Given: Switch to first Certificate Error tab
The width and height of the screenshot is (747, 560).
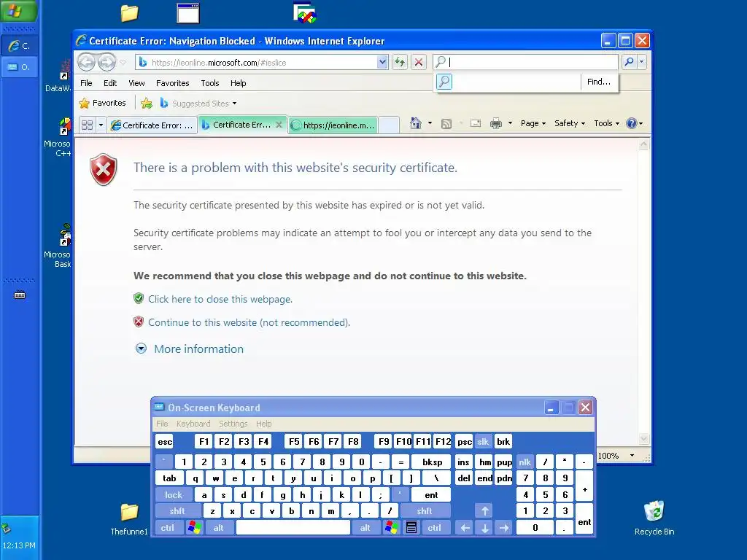Looking at the screenshot, I should click(152, 125).
